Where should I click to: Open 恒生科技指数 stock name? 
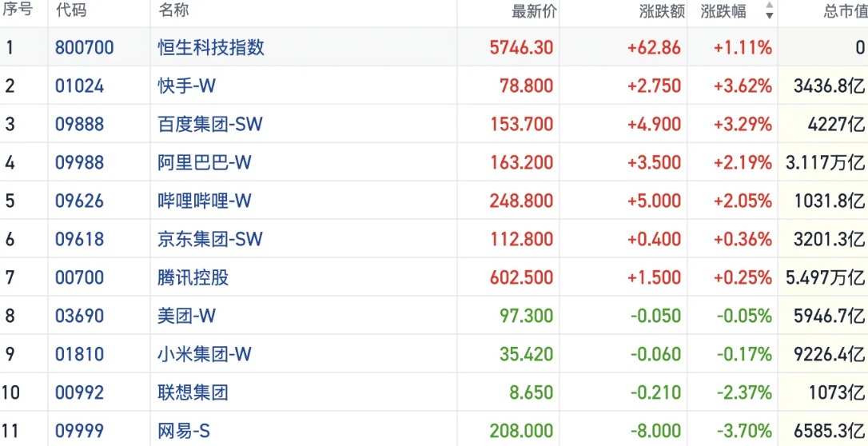tap(211, 47)
